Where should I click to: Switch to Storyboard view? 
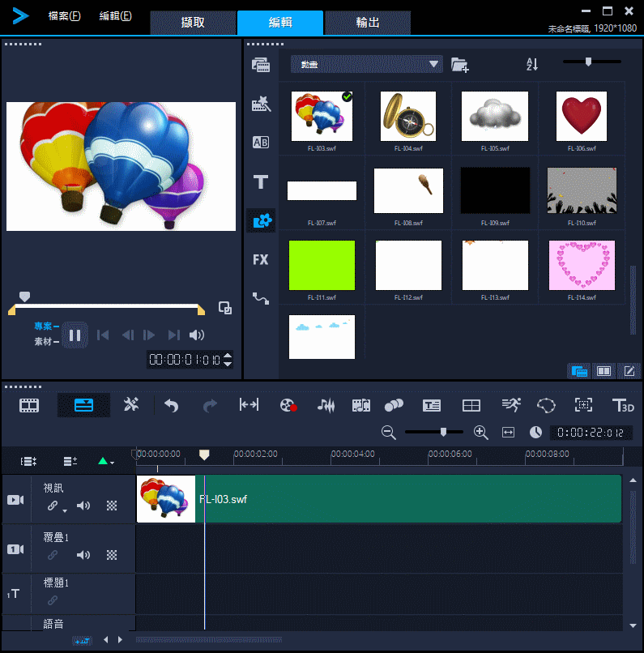point(29,405)
